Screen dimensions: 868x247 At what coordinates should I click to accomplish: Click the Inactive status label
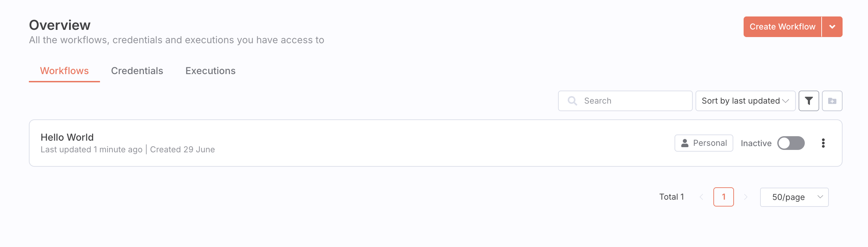tap(756, 143)
